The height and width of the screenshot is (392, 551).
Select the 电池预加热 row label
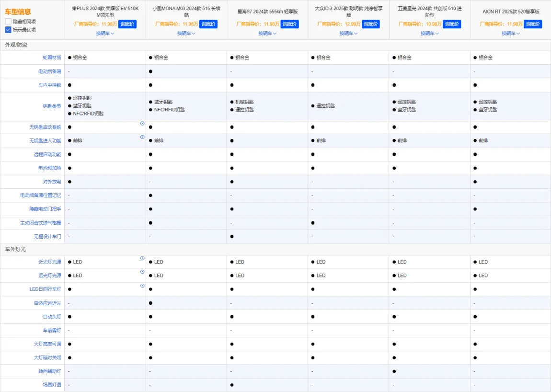click(x=49, y=168)
